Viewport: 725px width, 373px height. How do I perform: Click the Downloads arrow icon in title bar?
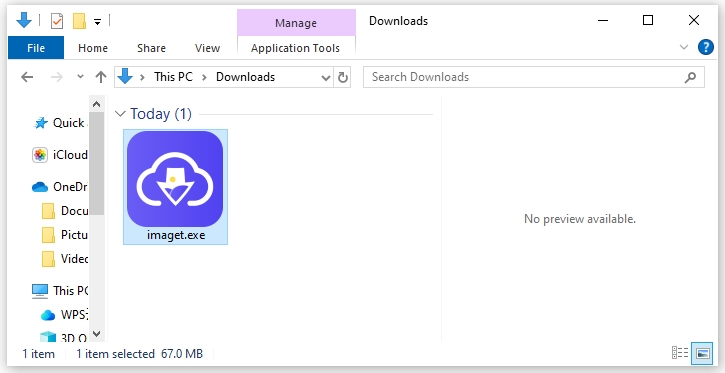(24, 20)
